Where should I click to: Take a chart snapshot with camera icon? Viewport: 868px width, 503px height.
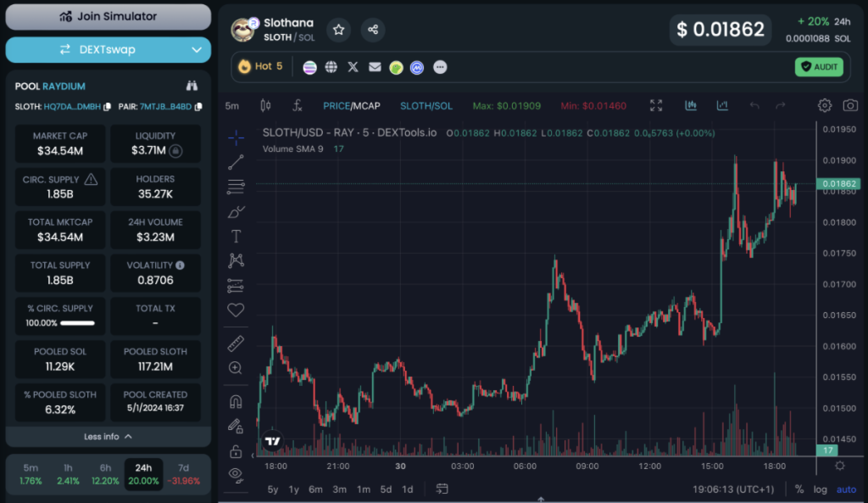click(x=850, y=105)
